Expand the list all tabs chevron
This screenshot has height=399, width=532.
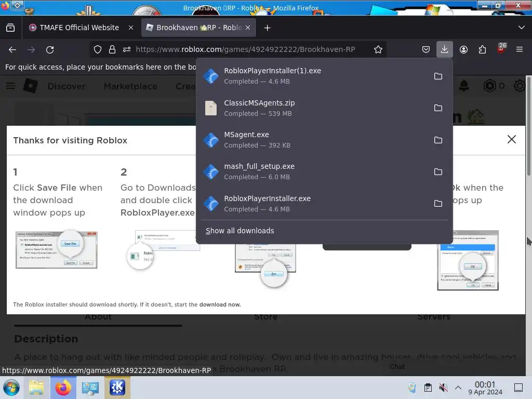click(522, 28)
